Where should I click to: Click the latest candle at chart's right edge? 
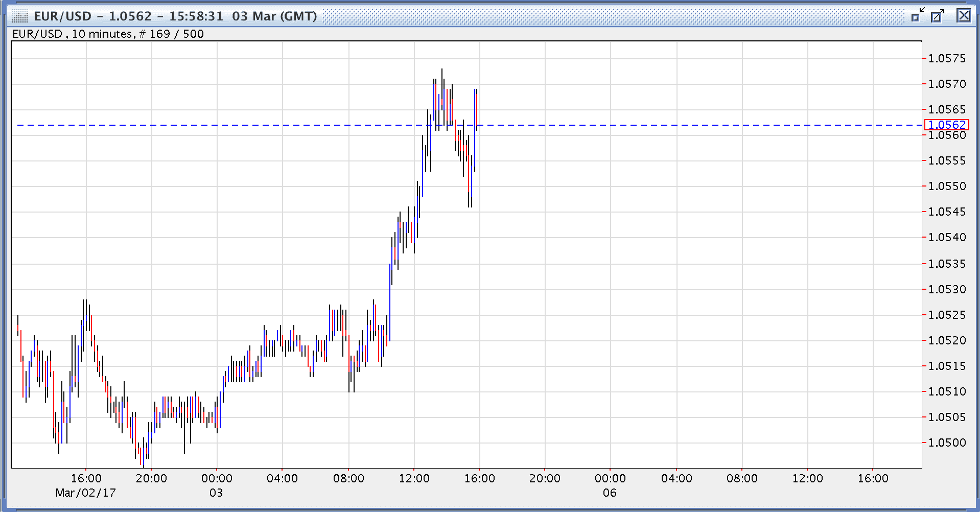(477, 110)
